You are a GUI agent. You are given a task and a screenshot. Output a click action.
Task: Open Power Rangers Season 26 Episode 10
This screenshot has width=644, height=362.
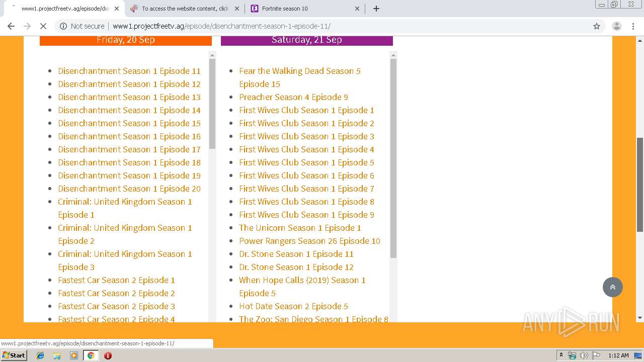[x=309, y=241]
